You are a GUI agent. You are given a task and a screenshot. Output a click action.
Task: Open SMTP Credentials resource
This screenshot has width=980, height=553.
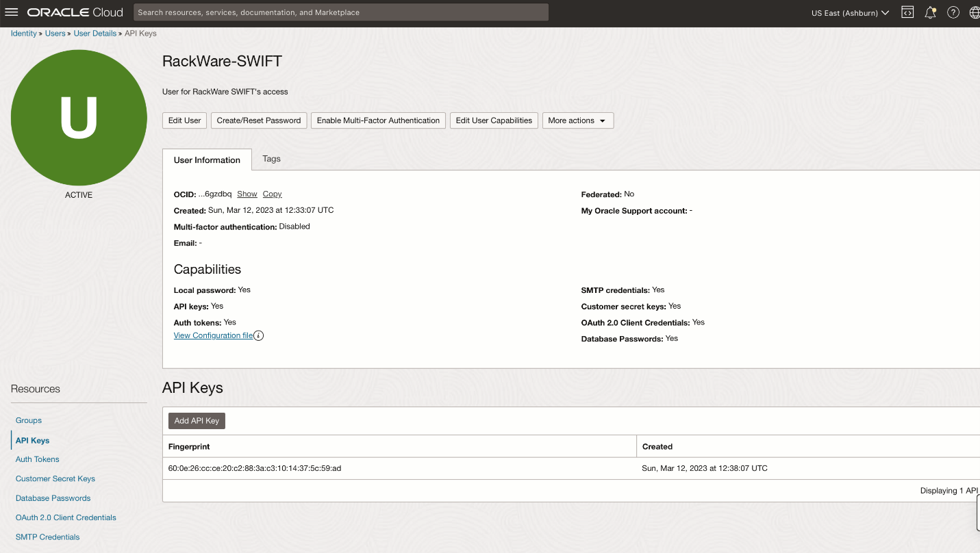48,537
